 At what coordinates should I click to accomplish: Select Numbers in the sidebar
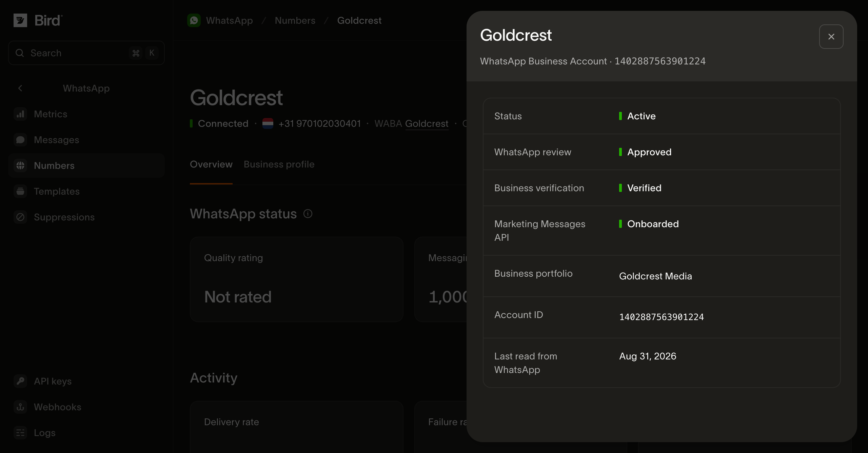[x=86, y=165]
